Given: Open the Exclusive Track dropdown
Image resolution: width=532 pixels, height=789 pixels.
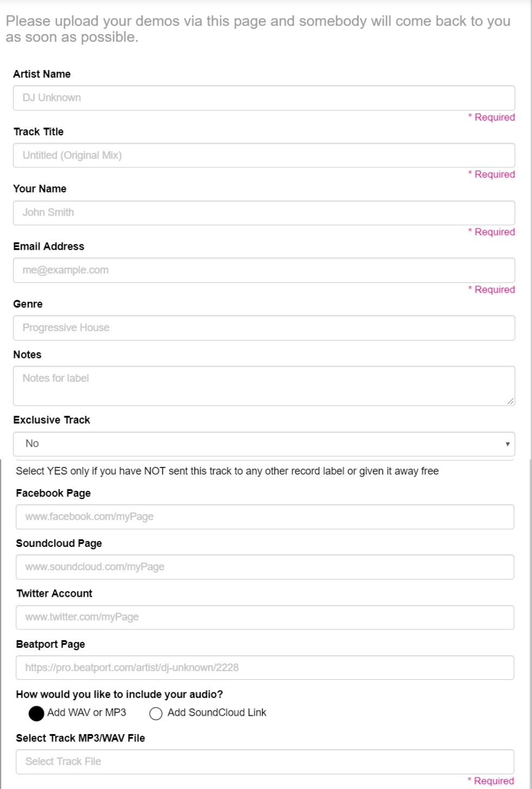Looking at the screenshot, I should tap(264, 444).
